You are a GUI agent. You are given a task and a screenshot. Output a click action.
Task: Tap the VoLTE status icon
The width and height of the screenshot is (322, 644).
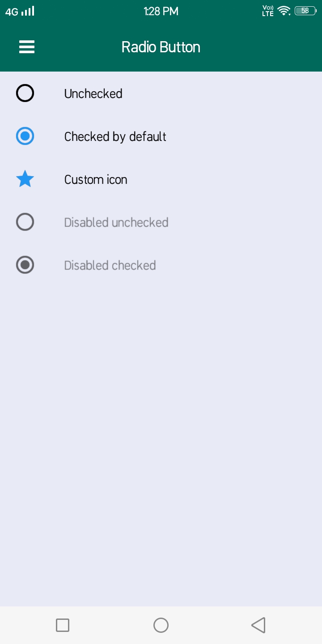267,11
